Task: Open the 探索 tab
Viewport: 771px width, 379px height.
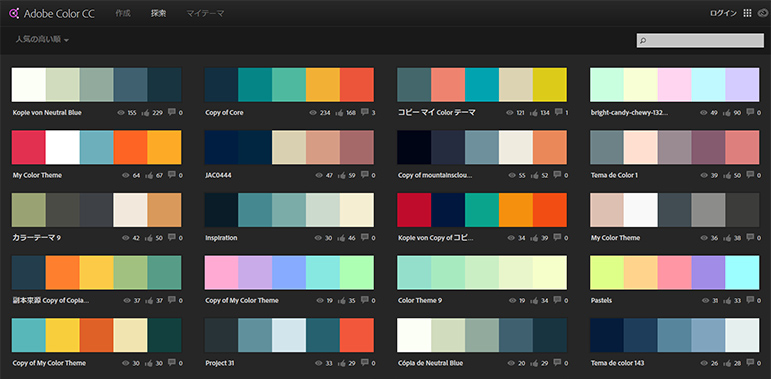Action: [158, 13]
